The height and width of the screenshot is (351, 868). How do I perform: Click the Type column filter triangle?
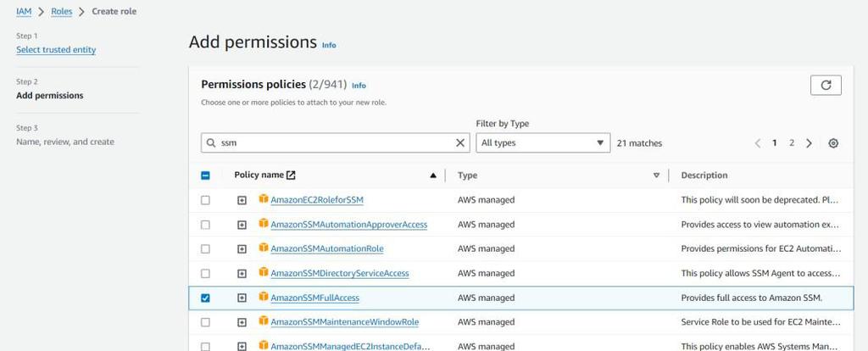coord(656,175)
